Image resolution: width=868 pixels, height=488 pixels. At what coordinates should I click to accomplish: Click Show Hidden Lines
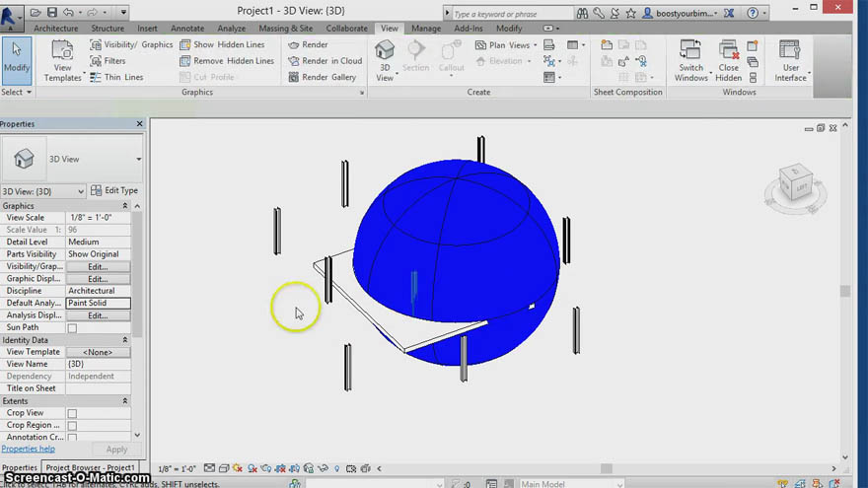click(222, 44)
